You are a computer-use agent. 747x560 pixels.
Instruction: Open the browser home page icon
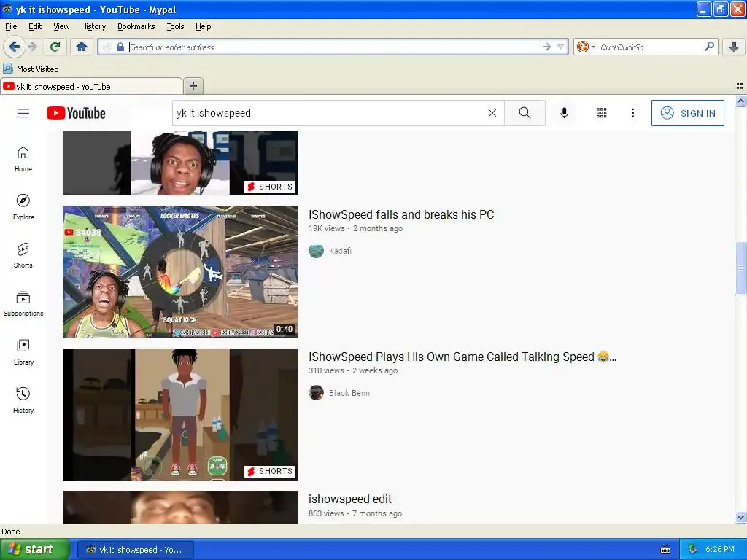82,47
